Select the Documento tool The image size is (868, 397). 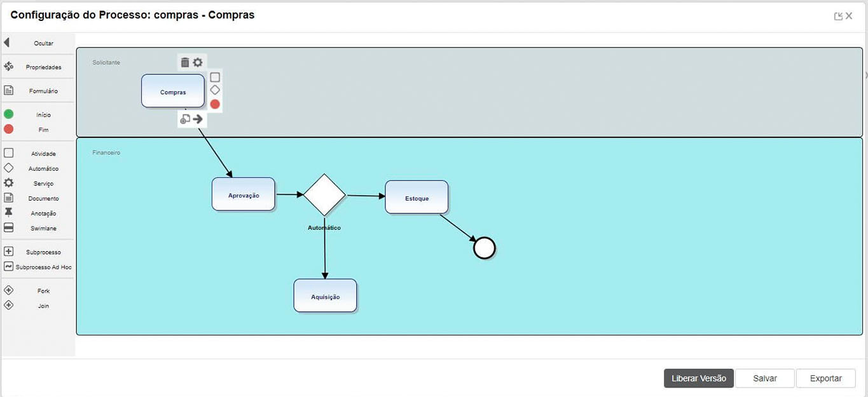click(9, 198)
